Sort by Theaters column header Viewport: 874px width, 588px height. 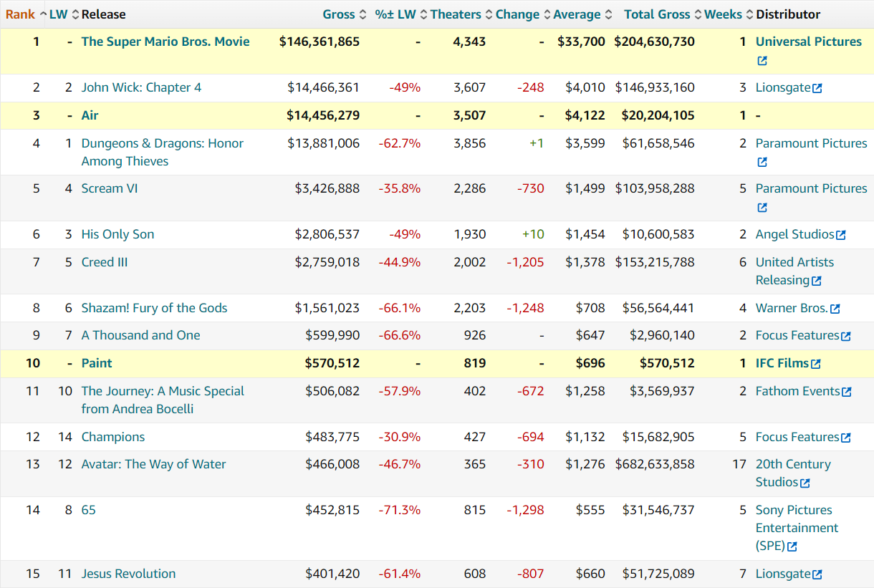[x=456, y=14]
